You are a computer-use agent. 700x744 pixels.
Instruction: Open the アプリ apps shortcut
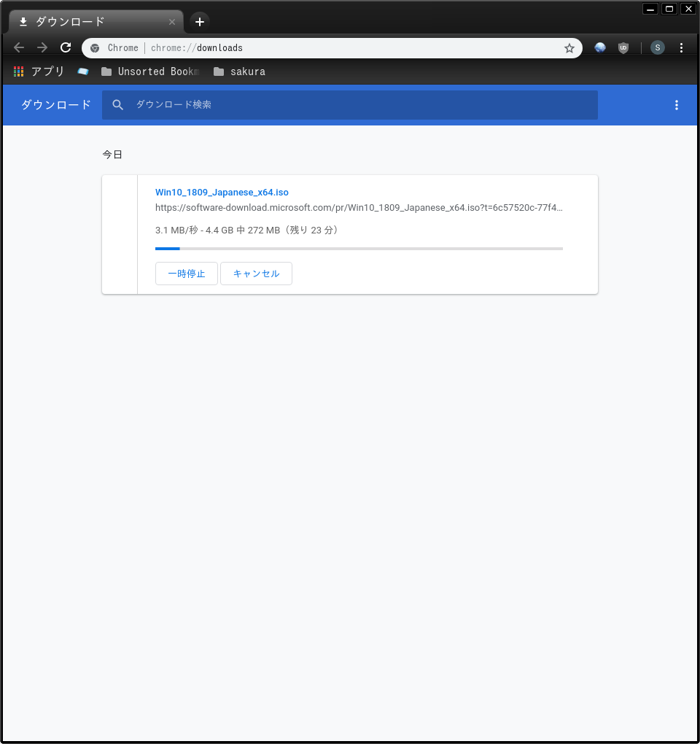coord(39,71)
